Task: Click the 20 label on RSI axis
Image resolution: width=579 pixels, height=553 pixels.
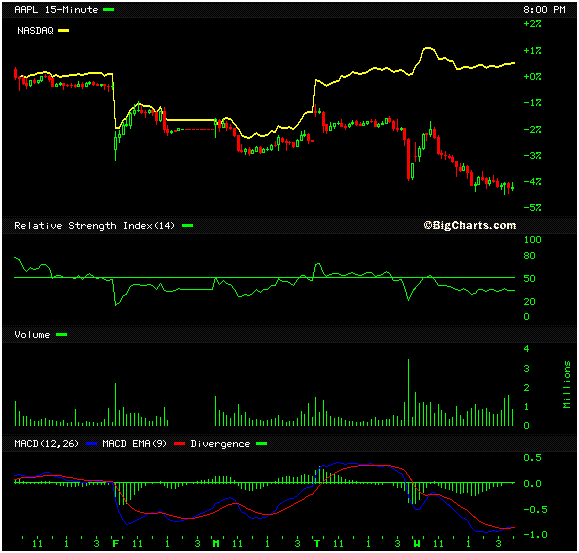Action: [x=529, y=302]
